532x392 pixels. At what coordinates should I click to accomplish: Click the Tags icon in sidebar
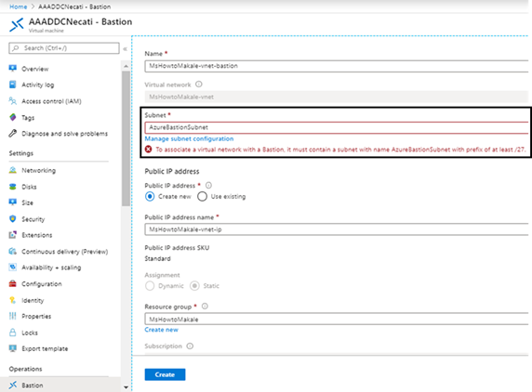point(12,117)
